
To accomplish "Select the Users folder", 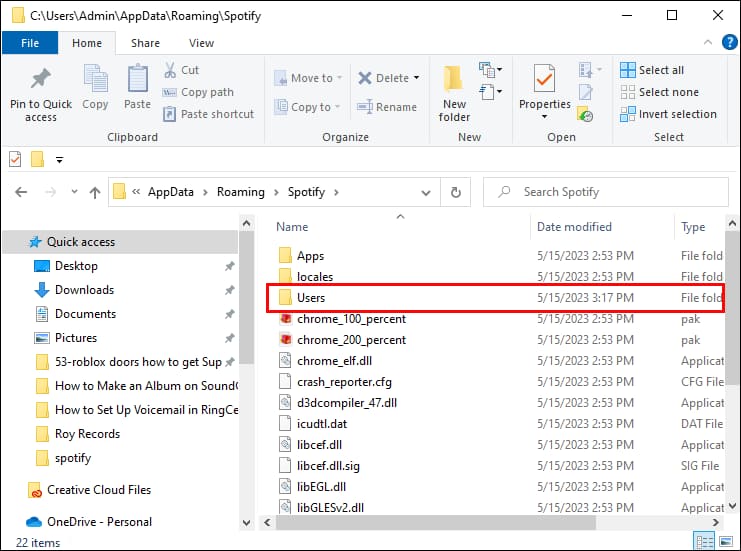I will (494, 298).
